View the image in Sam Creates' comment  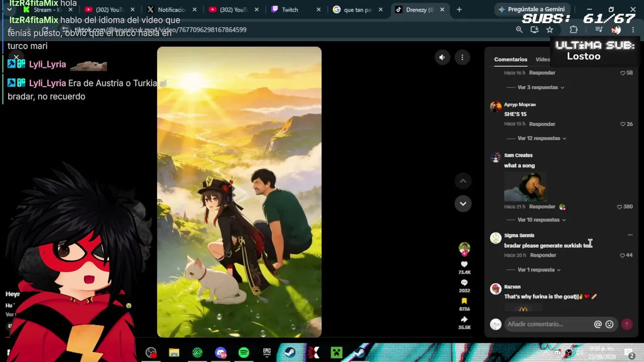525,186
